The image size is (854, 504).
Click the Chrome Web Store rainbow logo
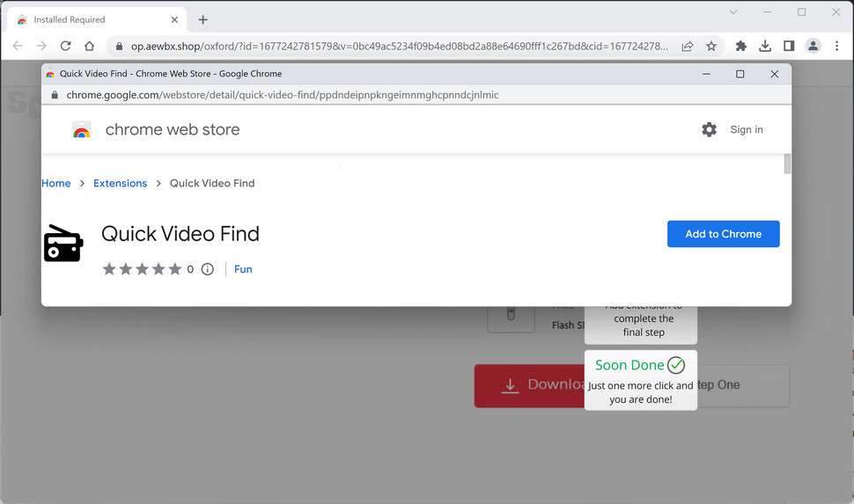point(81,130)
